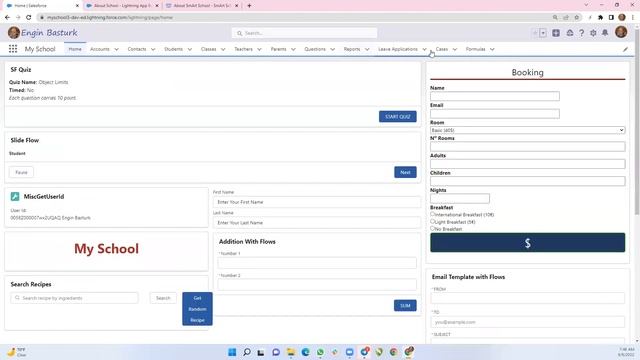Open the Favorites list dropdown arrow

543,33
